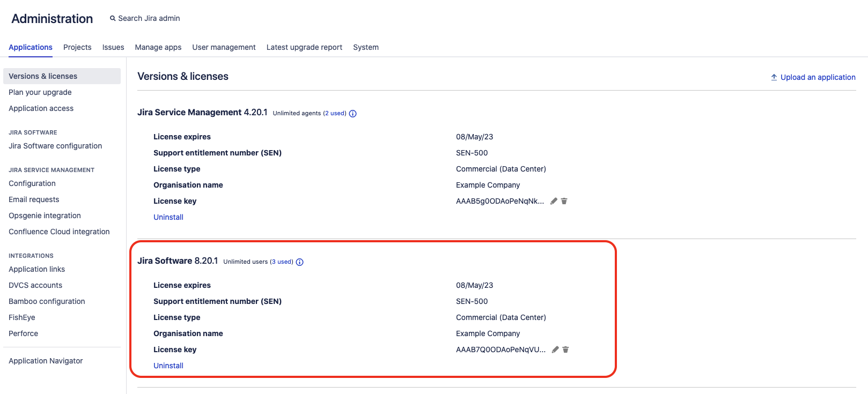Click license key value AAAB5g0ODAoPeNqNk...
Image resolution: width=868 pixels, height=394 pixels.
(500, 201)
